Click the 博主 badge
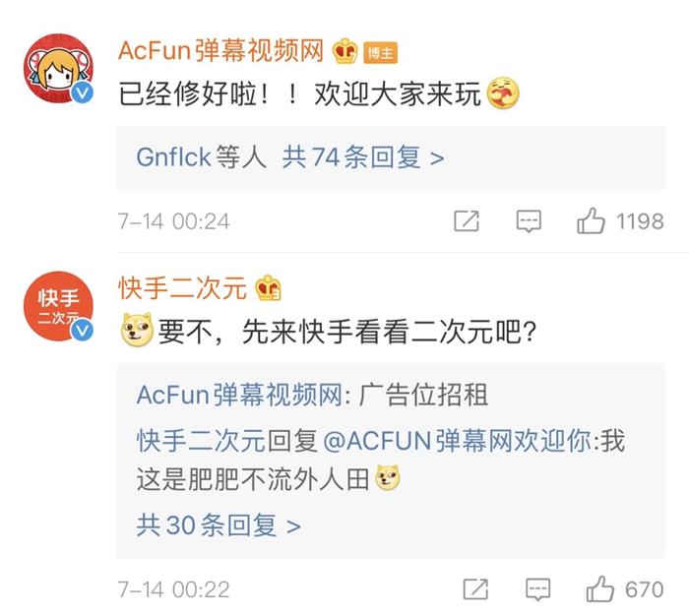Screen dimensions: 689x616 coord(380,52)
